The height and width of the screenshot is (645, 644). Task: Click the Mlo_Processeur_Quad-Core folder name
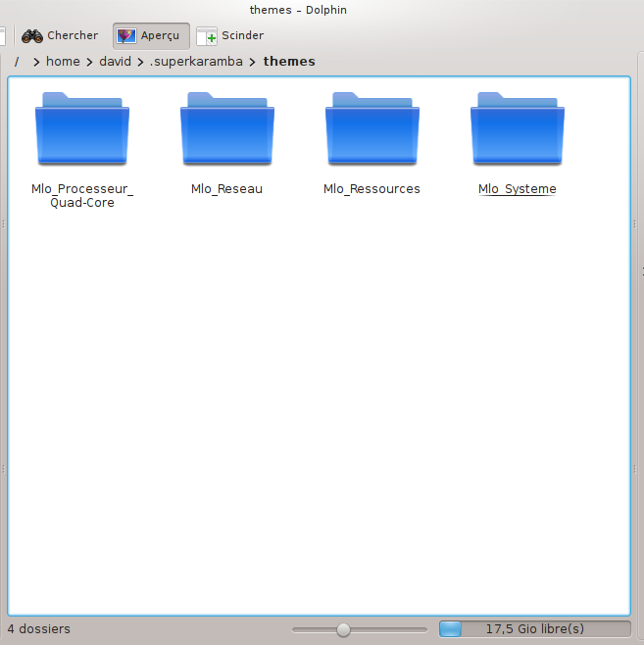[x=82, y=195]
